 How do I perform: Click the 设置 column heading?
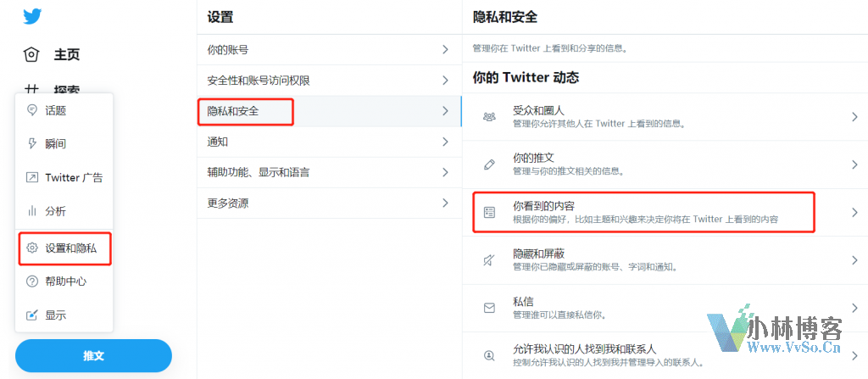pos(220,17)
